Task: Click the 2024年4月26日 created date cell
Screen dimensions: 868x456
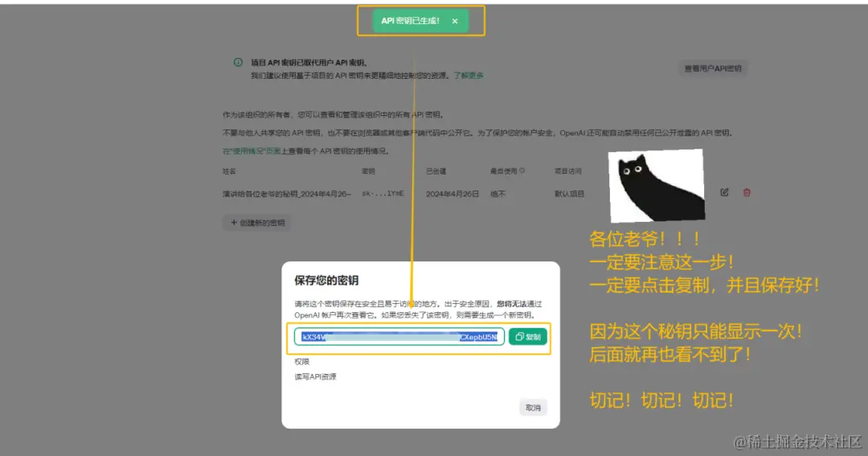Action: (452, 194)
